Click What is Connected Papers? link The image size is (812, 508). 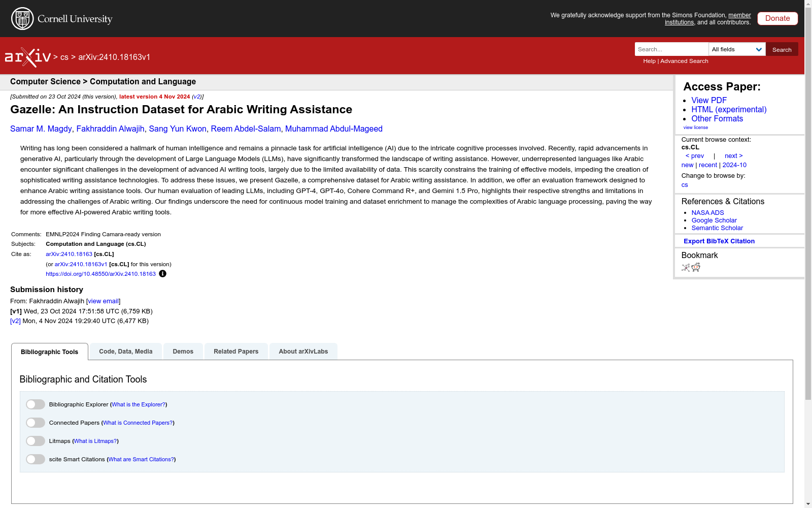pos(138,423)
